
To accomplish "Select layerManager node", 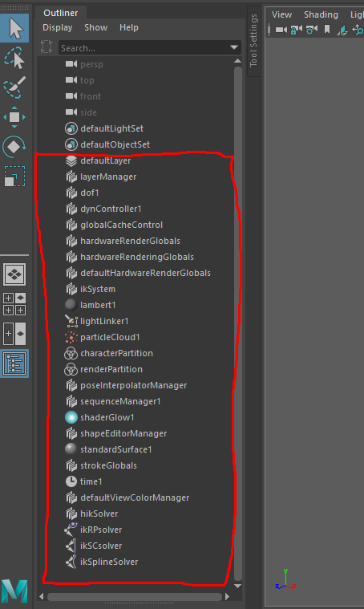I will (108, 177).
